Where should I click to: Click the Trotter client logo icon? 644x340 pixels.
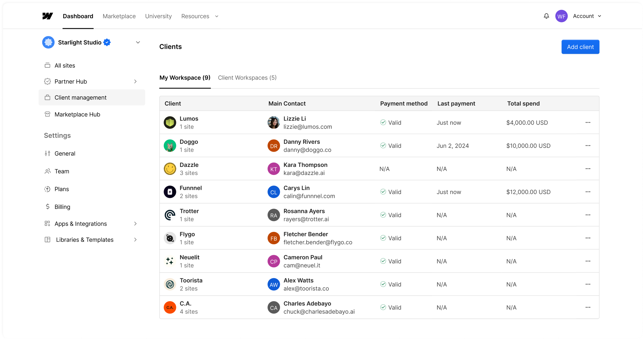point(170,215)
